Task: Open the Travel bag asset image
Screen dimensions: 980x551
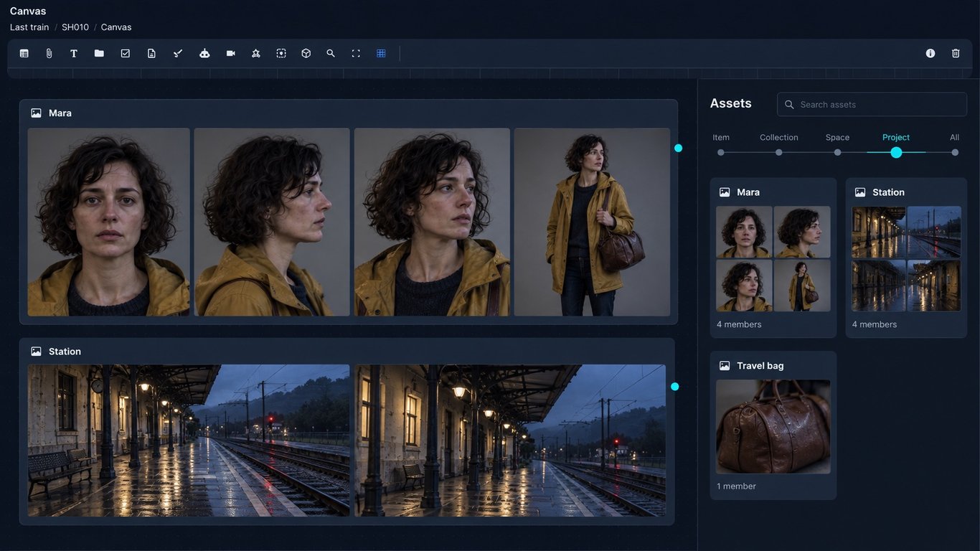Action: 773,427
